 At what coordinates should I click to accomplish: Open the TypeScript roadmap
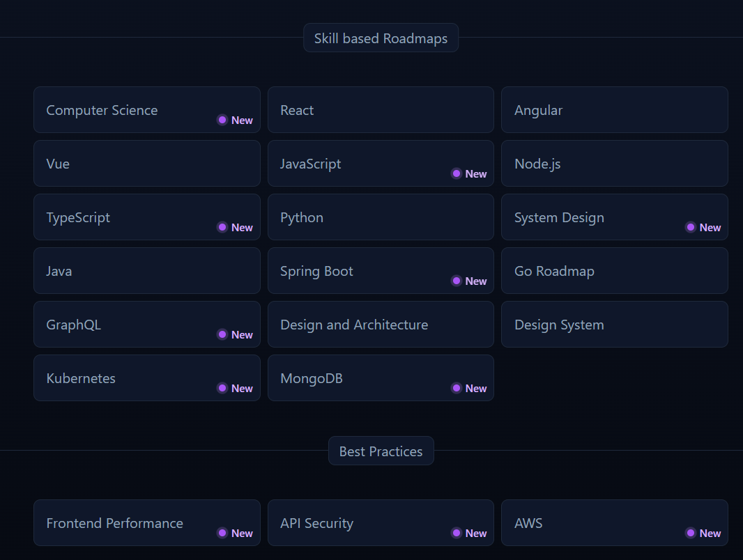coord(147,217)
